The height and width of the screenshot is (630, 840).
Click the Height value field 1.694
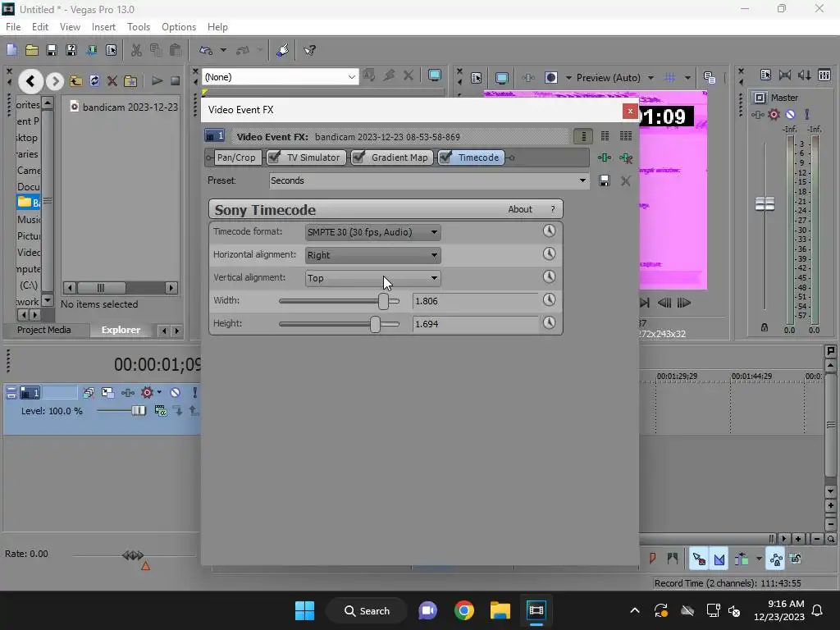(476, 324)
